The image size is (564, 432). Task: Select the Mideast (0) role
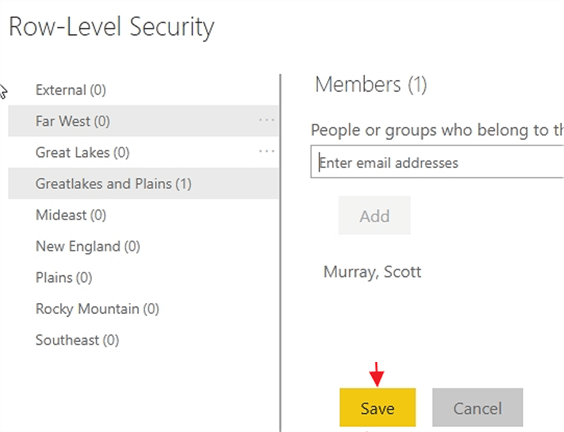click(143, 215)
